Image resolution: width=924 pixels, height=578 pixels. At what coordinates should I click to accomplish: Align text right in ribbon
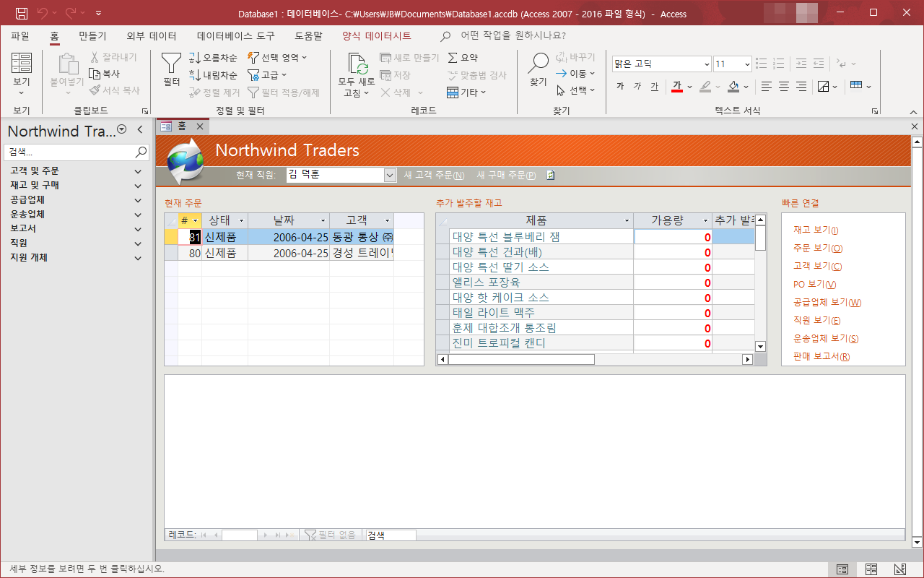(801, 87)
